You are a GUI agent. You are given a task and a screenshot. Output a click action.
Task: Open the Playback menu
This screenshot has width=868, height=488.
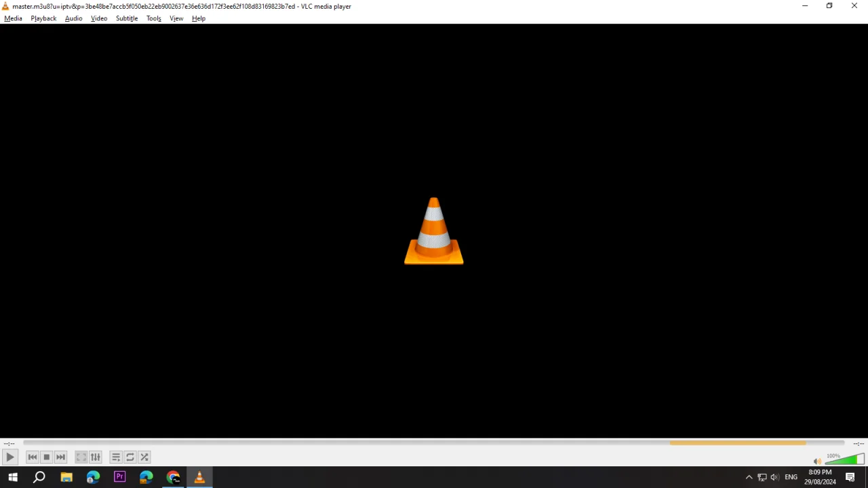pyautogui.click(x=43, y=18)
